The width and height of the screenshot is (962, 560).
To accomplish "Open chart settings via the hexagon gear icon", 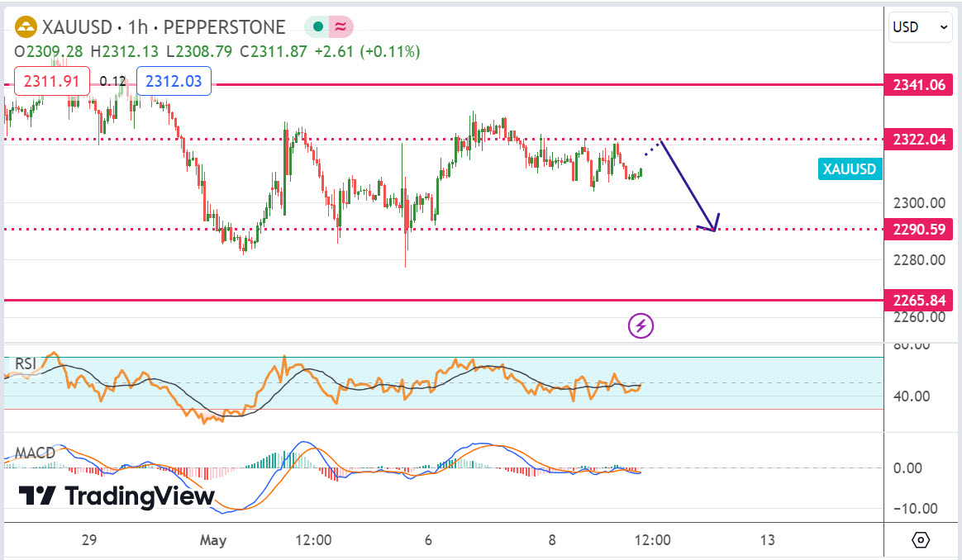I will 921,540.
